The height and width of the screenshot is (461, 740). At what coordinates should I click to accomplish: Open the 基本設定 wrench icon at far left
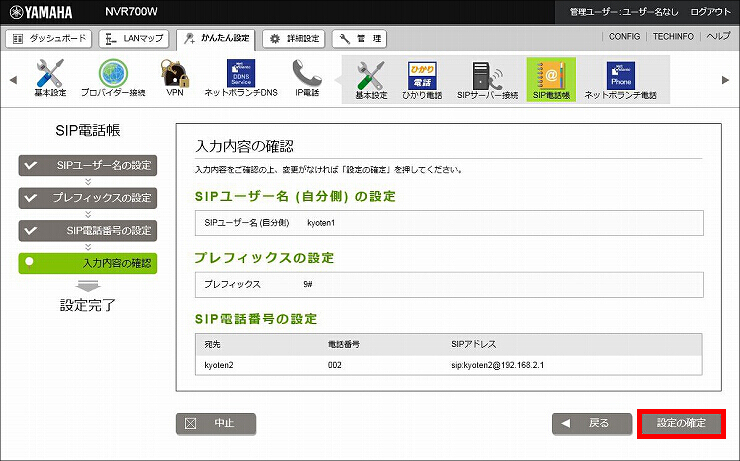tap(50, 78)
